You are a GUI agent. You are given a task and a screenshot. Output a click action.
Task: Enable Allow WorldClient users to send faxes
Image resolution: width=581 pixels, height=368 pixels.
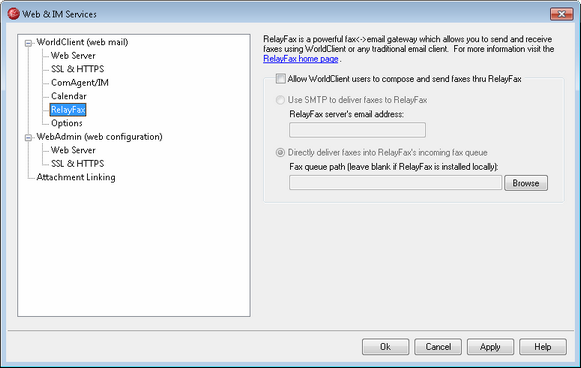pos(280,79)
